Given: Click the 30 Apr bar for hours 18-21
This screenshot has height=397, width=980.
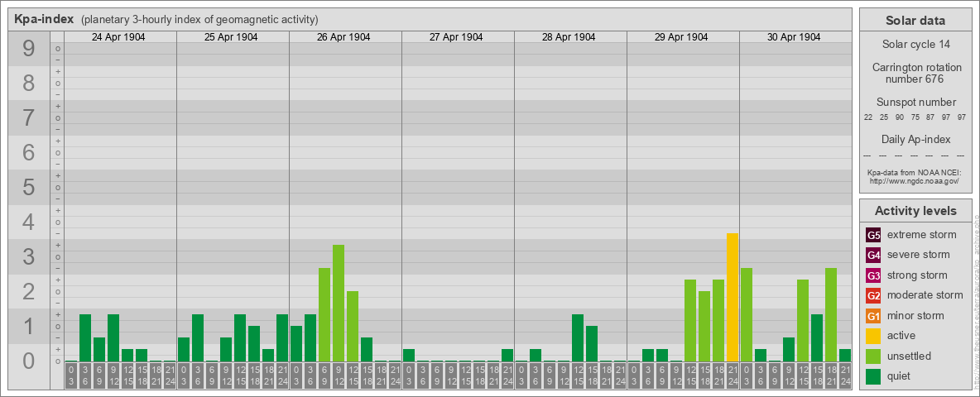Looking at the screenshot, I should (x=831, y=315).
